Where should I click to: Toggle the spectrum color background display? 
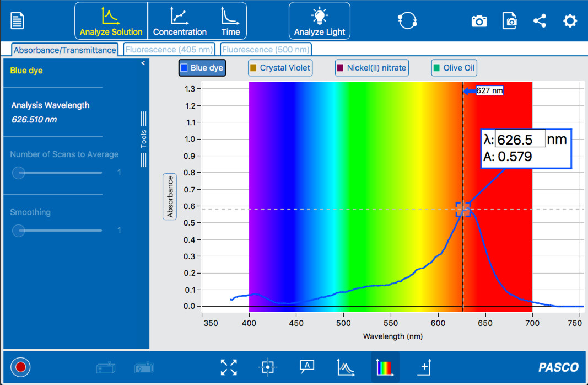pos(384,367)
